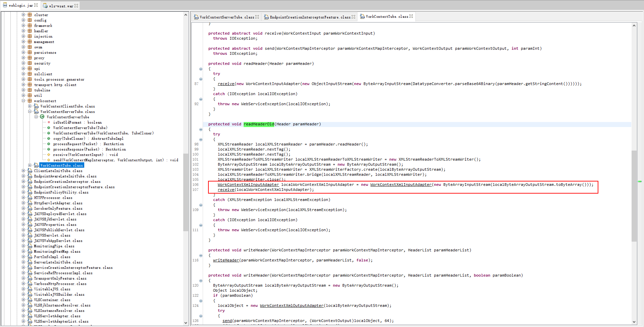Close the WorkContextTube.class editor tab
This screenshot has width=644, height=327.
[x=411, y=16]
